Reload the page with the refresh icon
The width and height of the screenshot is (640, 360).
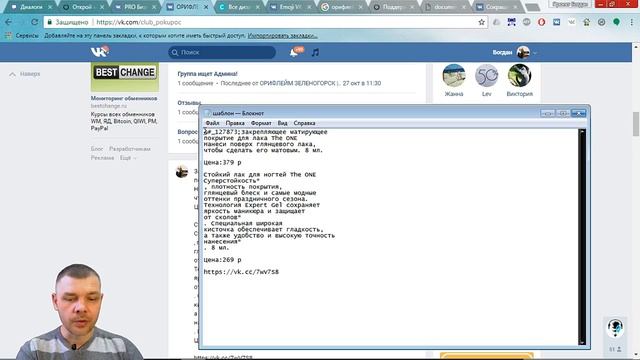35,22
